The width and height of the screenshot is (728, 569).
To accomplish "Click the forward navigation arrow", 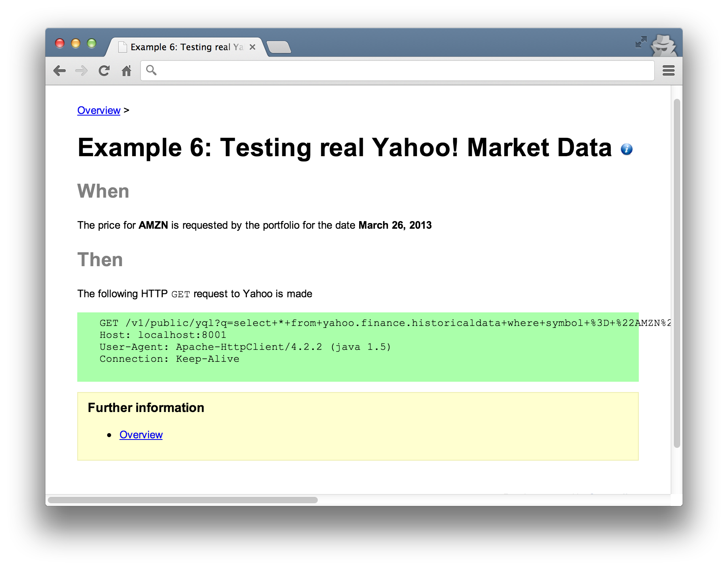I will pyautogui.click(x=81, y=71).
